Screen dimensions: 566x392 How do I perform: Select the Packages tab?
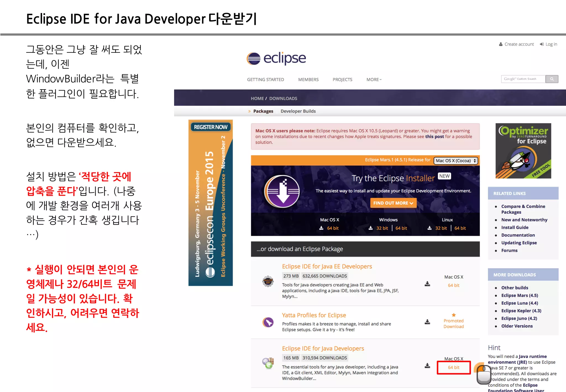[x=263, y=111]
